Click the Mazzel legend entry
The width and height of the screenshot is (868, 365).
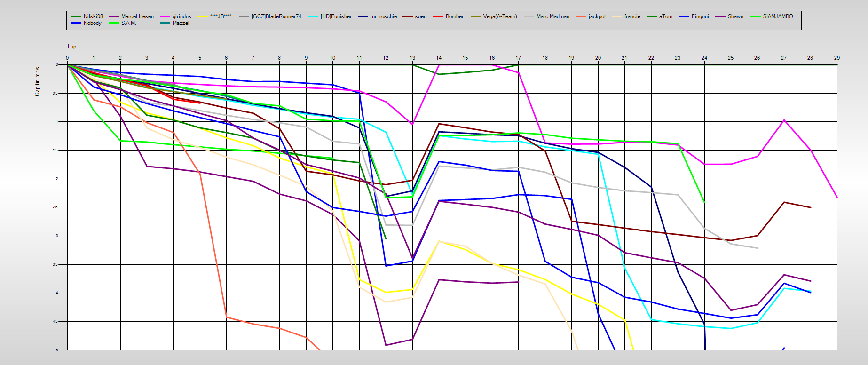181,23
